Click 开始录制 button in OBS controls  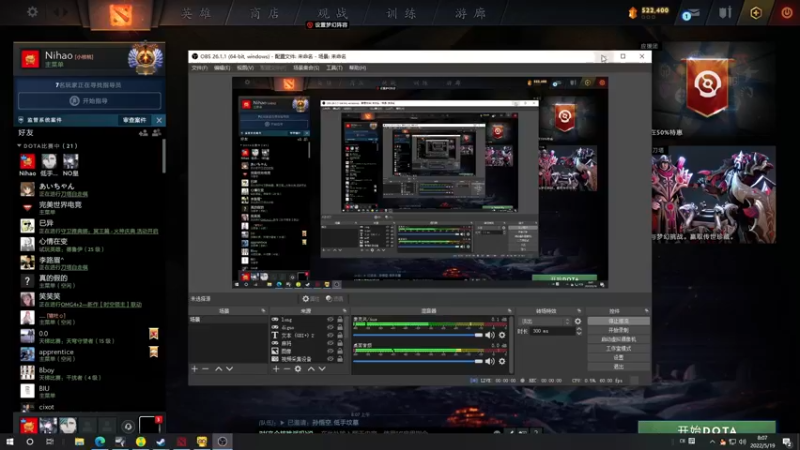click(618, 330)
